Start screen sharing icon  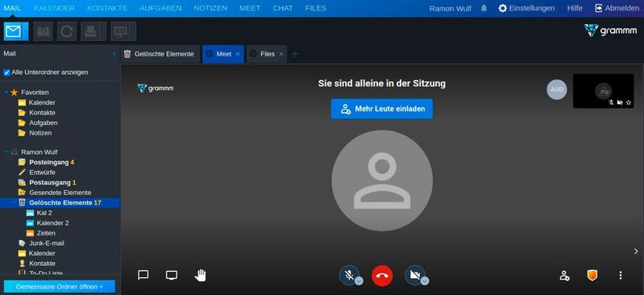click(x=172, y=276)
